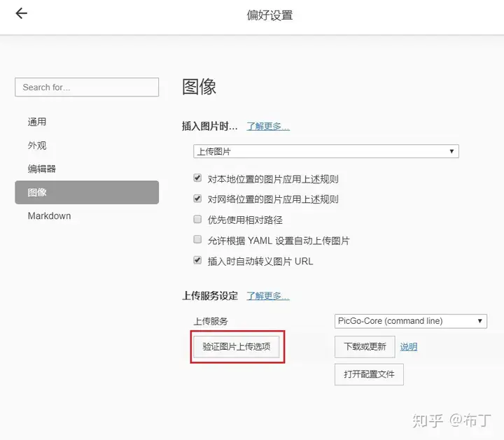Enable 优先使用相对路径 checkbox
The height and width of the screenshot is (440, 504).
coord(197,219)
